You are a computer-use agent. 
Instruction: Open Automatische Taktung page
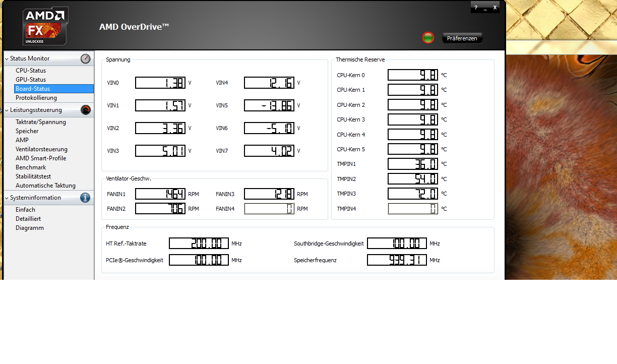pyautogui.click(x=45, y=186)
